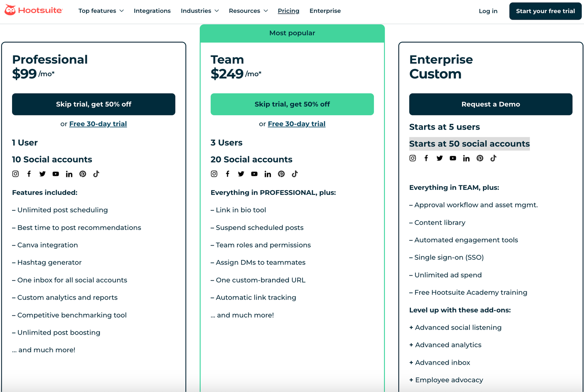Viewport: 584px width, 392px height.
Task: Open the Pricing nav link
Action: [288, 11]
